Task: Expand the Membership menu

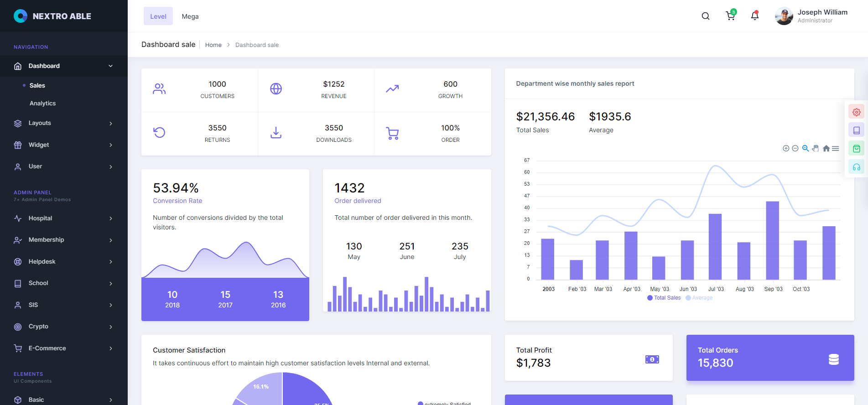Action: coord(64,240)
